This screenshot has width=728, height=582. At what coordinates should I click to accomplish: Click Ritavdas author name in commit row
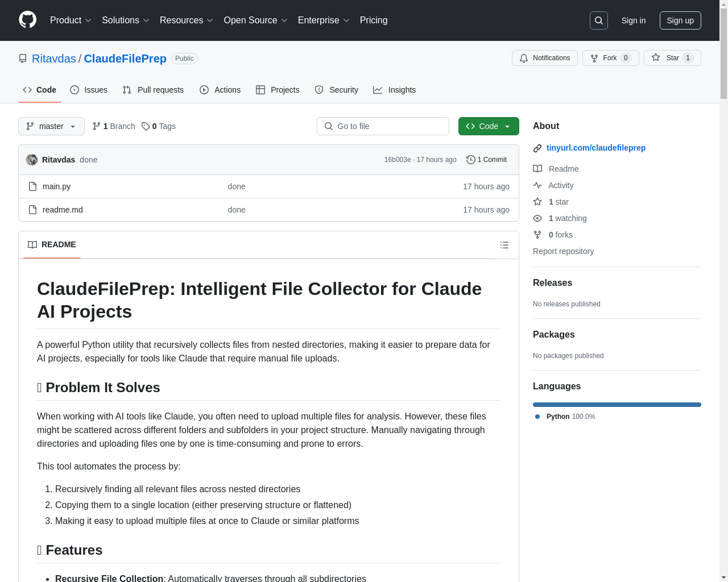(59, 160)
